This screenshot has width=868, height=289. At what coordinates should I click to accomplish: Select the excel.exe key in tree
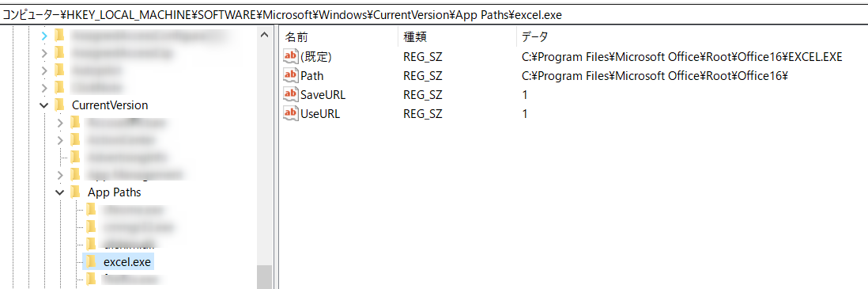click(x=127, y=261)
